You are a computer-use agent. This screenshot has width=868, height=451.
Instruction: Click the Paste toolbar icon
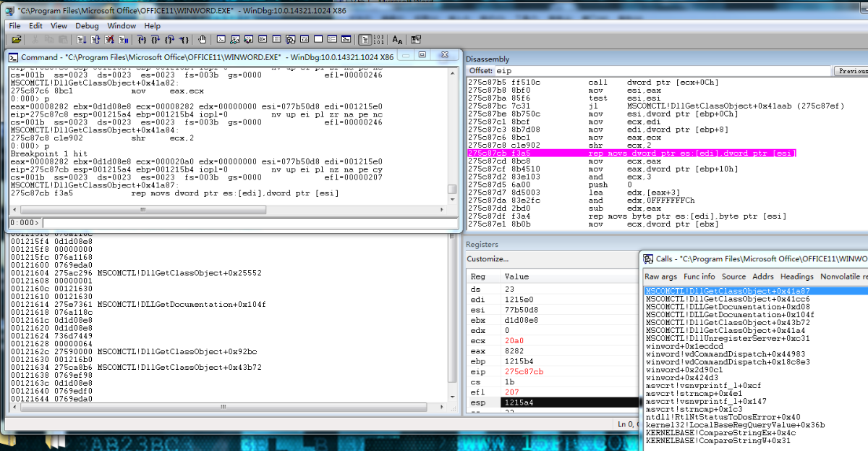point(63,39)
